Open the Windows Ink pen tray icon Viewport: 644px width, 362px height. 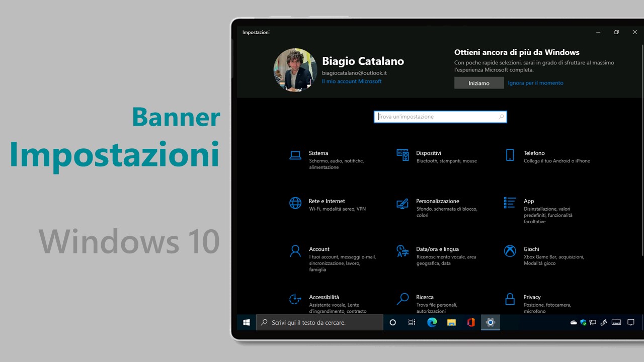click(604, 323)
